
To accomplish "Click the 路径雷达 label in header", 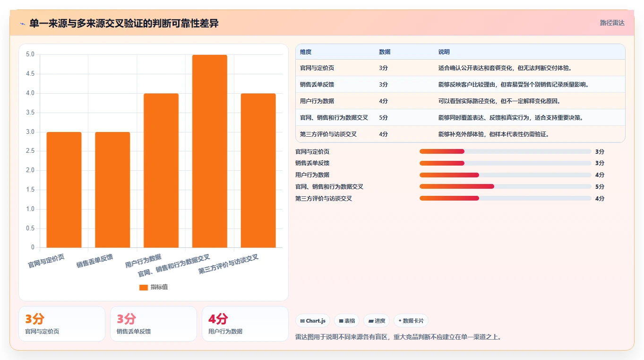I will point(612,23).
